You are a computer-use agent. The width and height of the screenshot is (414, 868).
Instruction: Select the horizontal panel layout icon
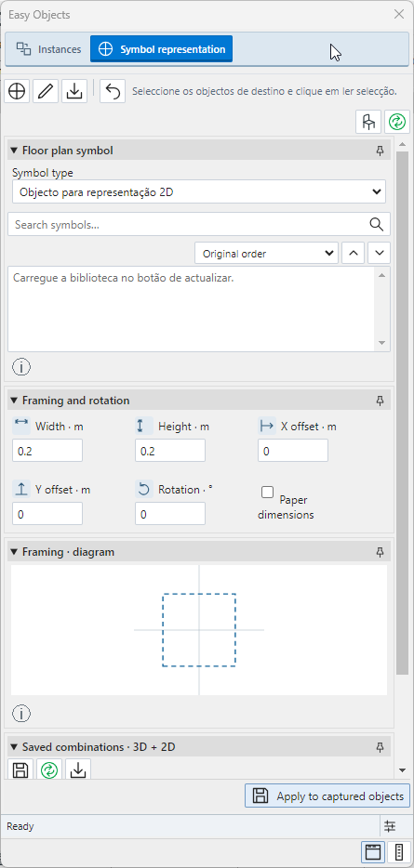373,852
